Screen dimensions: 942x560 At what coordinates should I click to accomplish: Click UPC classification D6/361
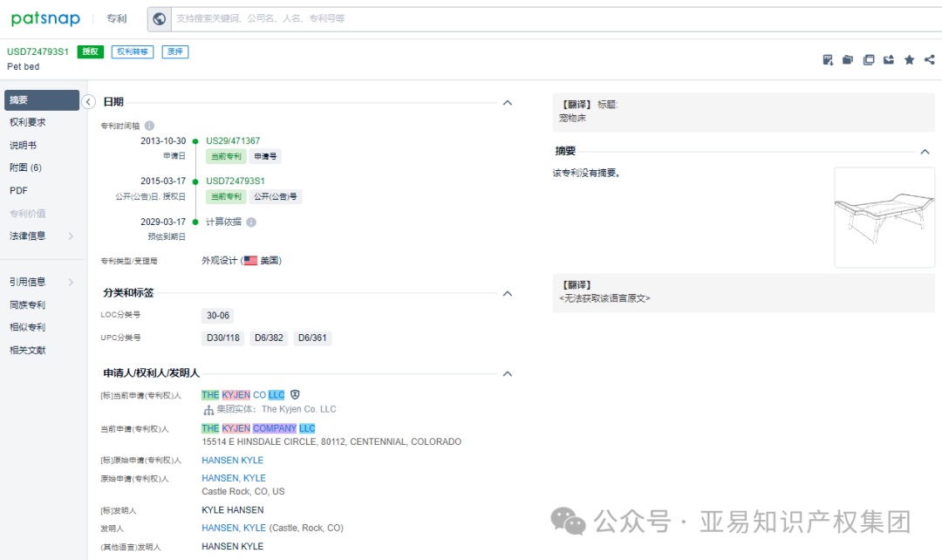pos(312,338)
